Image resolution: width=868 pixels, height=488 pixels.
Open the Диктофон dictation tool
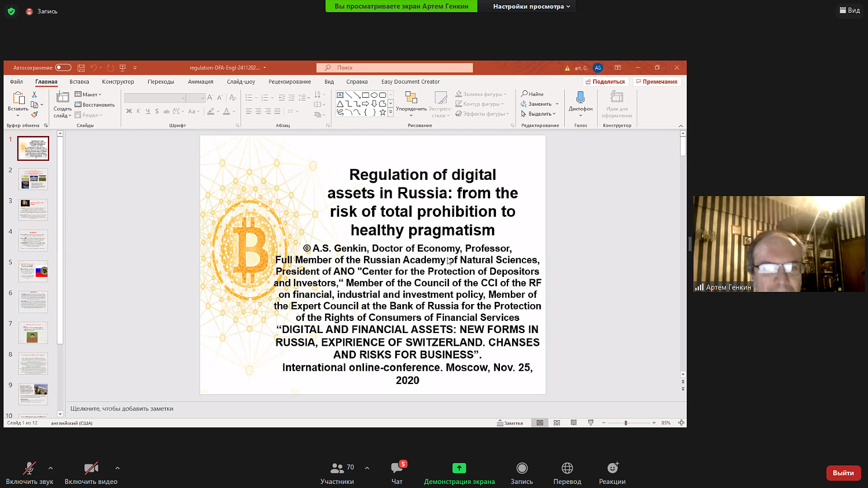click(580, 104)
